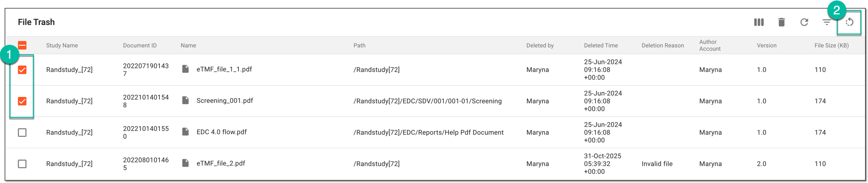The width and height of the screenshot is (868, 183).
Task: Check the eTMF_file_2.pdf row checkbox
Action: coord(22,164)
